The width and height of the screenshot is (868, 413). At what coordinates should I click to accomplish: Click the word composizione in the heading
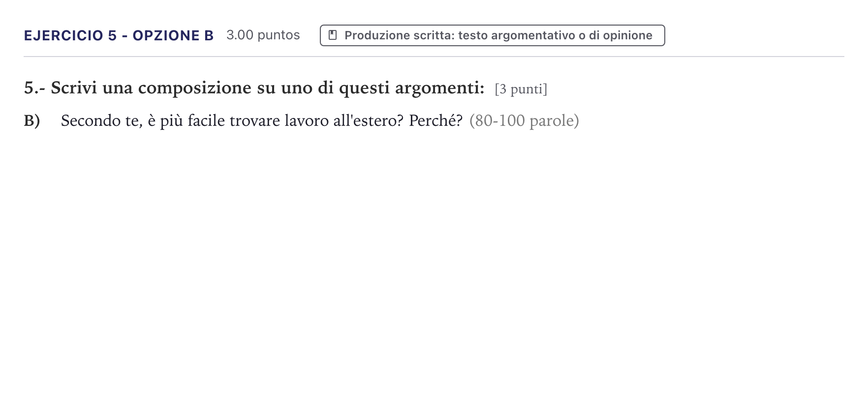[x=195, y=88]
